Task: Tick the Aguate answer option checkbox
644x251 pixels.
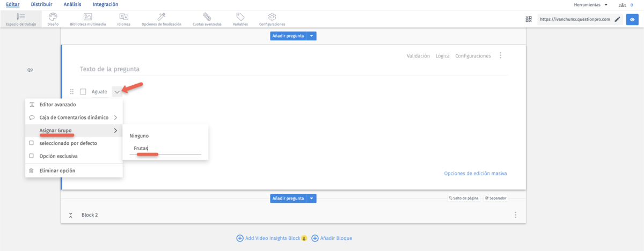Action: coord(83,92)
